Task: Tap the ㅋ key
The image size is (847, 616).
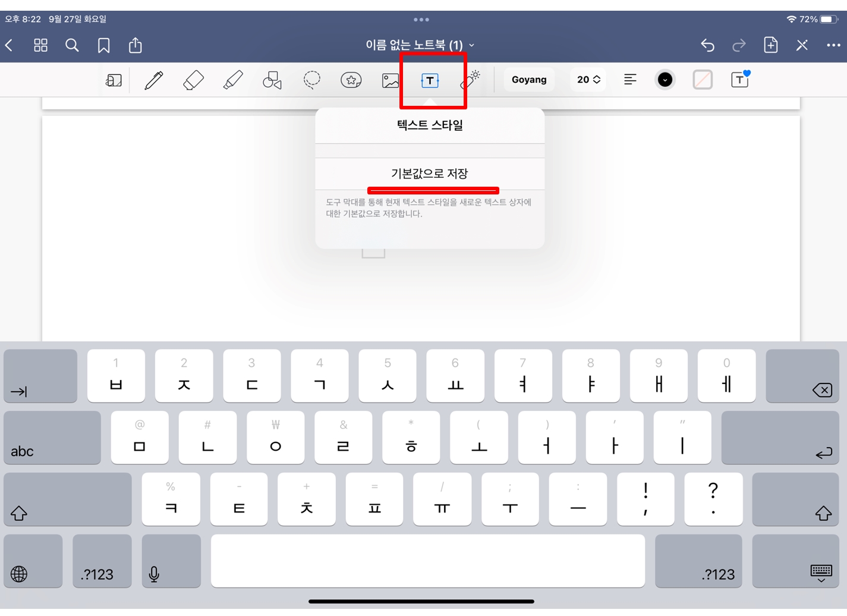Action: [171, 499]
